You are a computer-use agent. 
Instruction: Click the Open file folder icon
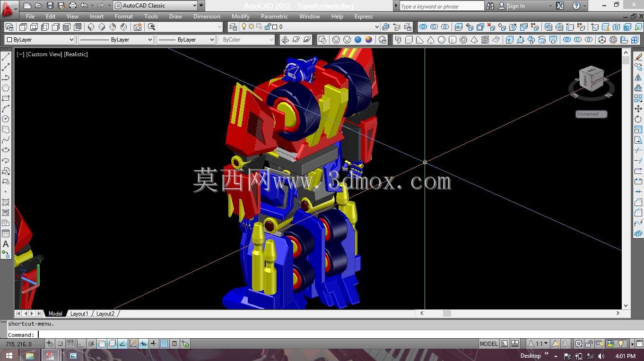click(x=39, y=6)
